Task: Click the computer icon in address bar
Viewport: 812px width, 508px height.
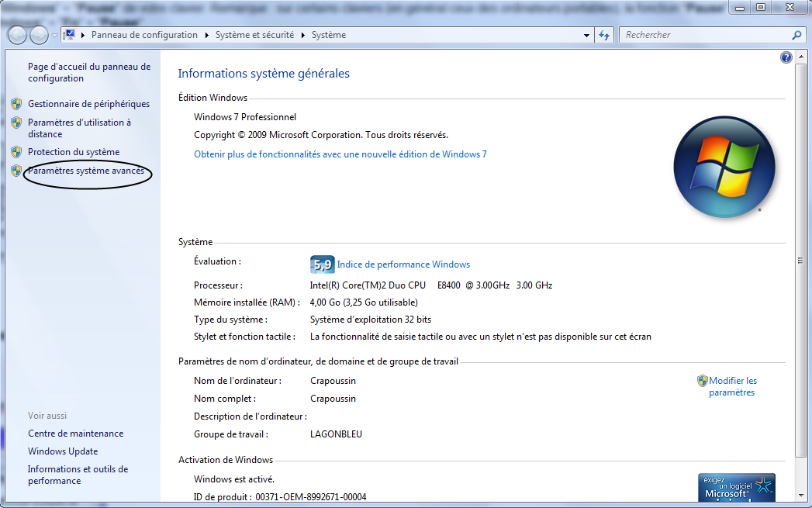Action: [69, 35]
